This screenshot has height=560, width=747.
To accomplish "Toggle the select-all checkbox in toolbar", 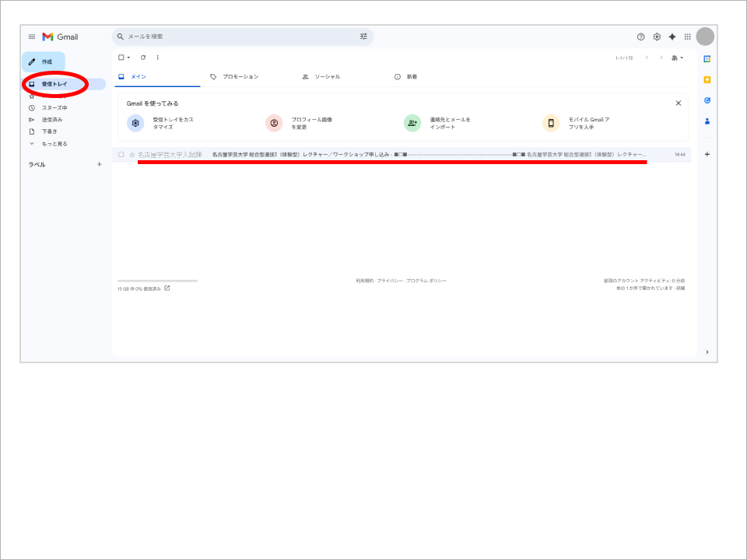I will coord(121,58).
